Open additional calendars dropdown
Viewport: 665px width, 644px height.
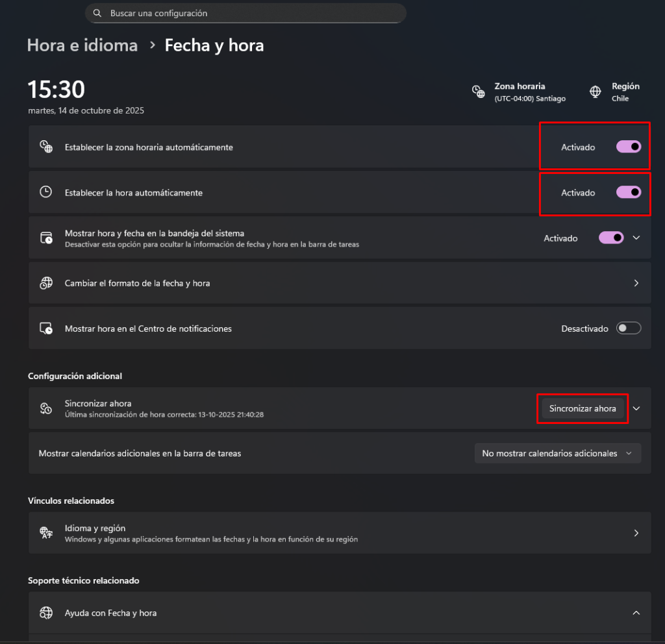click(557, 453)
